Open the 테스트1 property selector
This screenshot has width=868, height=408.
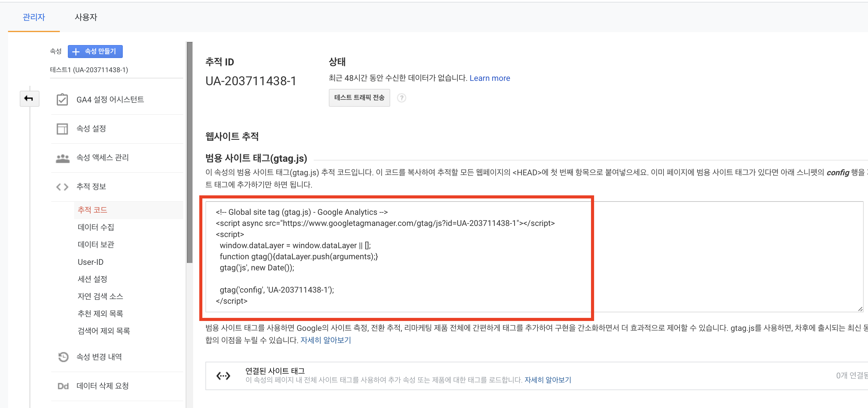point(89,70)
